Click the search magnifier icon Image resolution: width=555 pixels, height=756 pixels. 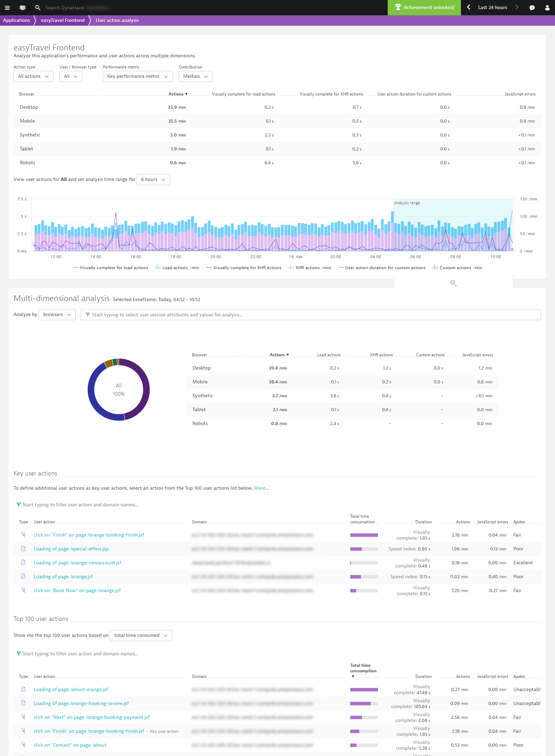coord(38,8)
